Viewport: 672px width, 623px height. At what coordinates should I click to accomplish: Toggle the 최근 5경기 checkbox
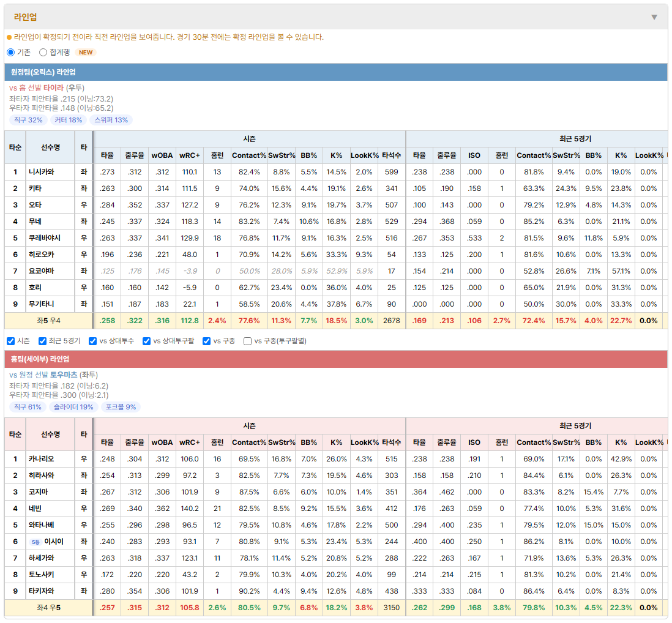(42, 341)
